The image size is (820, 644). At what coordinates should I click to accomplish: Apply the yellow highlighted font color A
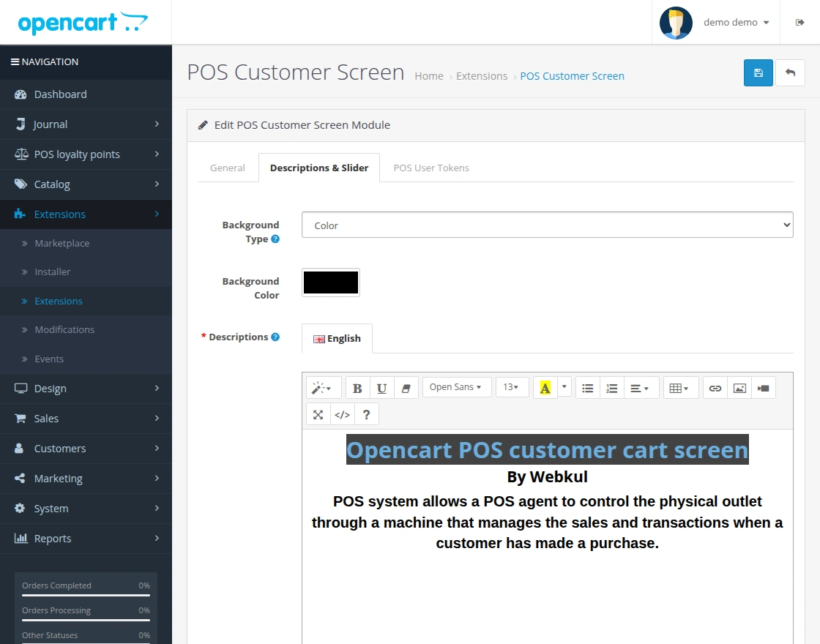pyautogui.click(x=545, y=388)
